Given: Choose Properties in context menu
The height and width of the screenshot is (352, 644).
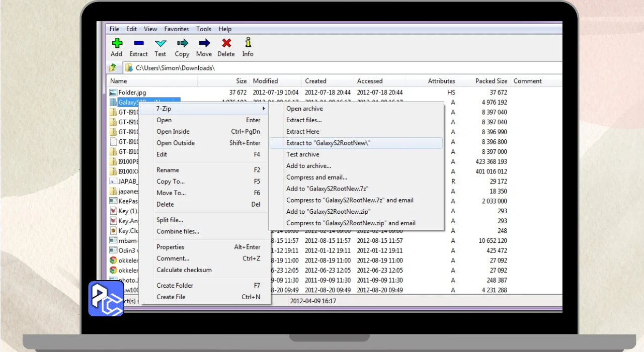Looking at the screenshot, I should pos(170,247).
